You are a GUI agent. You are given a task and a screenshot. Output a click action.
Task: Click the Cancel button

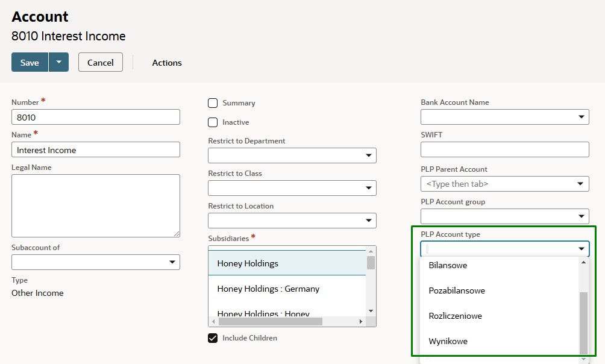click(x=101, y=63)
